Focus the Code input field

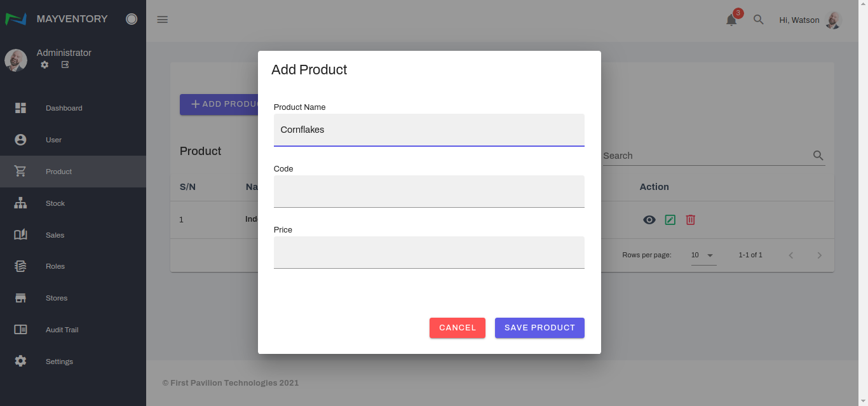429,191
